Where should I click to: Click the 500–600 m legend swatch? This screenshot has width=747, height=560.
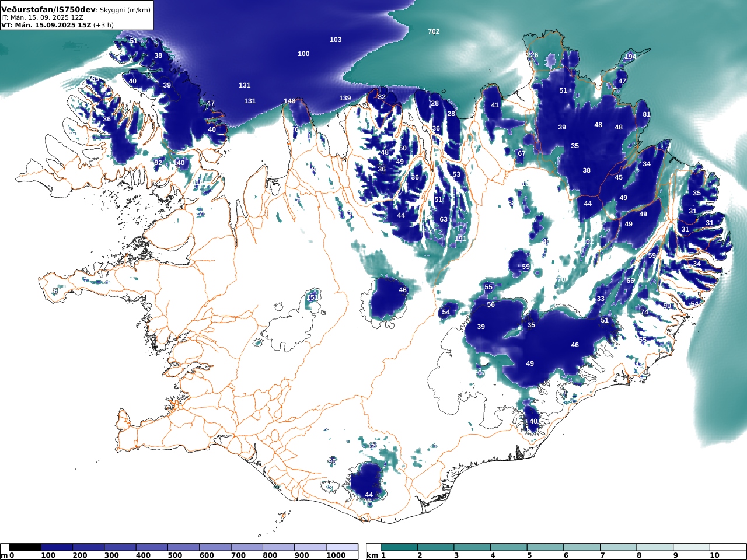[x=183, y=547]
